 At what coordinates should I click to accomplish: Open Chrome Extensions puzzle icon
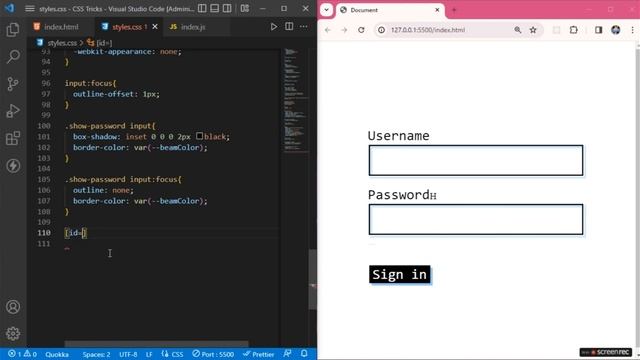tap(573, 30)
